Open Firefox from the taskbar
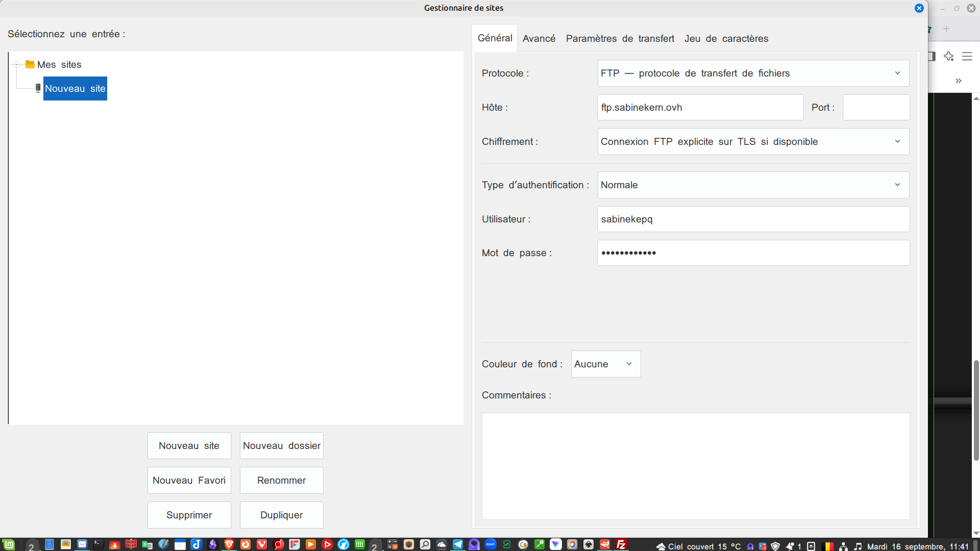The width and height of the screenshot is (980, 551). click(246, 545)
